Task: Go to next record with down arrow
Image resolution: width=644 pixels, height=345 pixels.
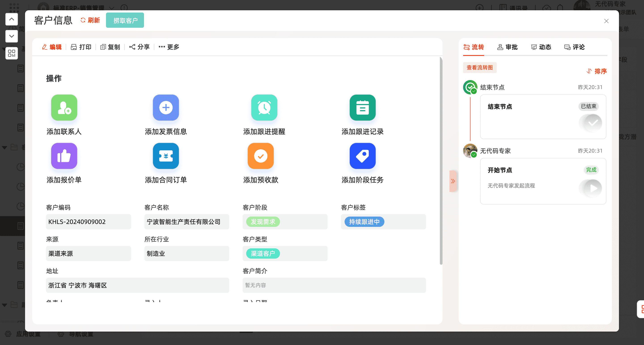Action: click(x=11, y=36)
